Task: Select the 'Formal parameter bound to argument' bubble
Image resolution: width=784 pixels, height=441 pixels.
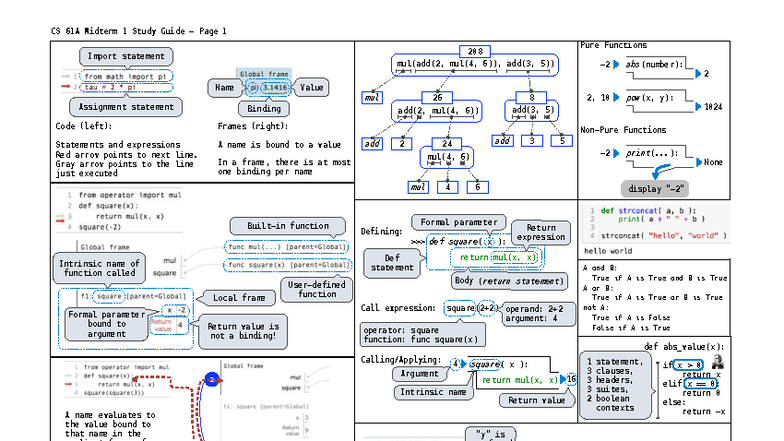Action: tap(106, 324)
